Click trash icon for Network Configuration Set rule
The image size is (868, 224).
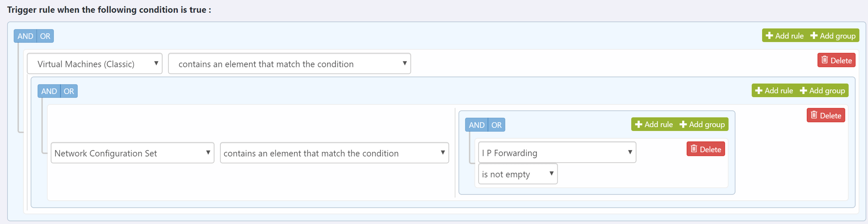pos(814,115)
